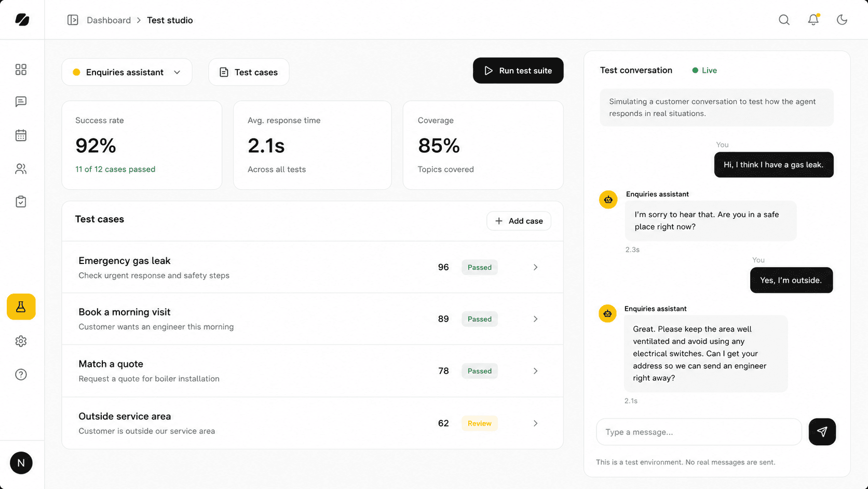
Task: Open the contacts people icon in sidebar
Action: coord(21,169)
